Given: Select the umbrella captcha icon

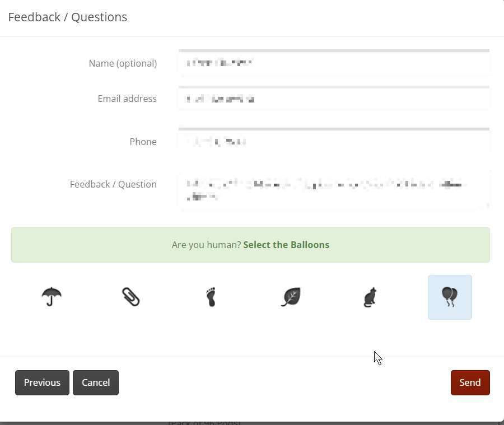Looking at the screenshot, I should [52, 297].
